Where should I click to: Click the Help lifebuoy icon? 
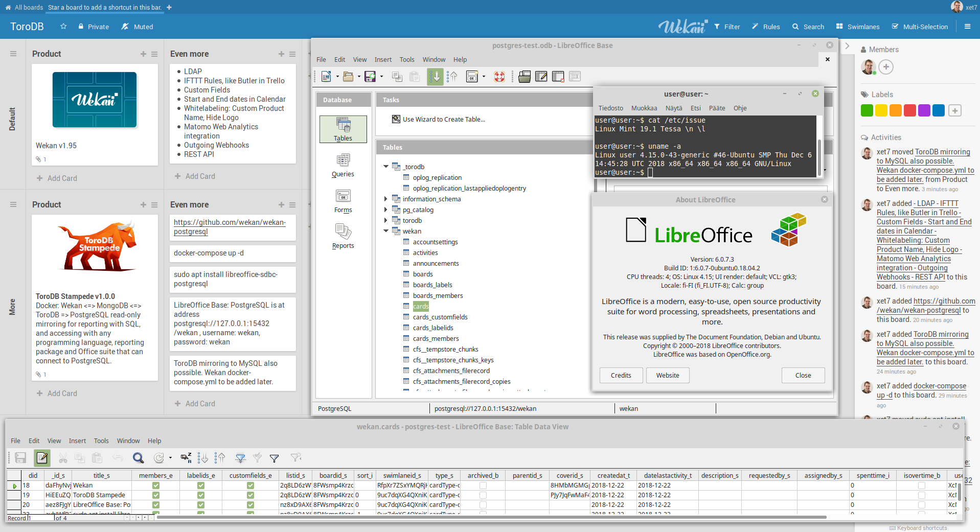499,77
